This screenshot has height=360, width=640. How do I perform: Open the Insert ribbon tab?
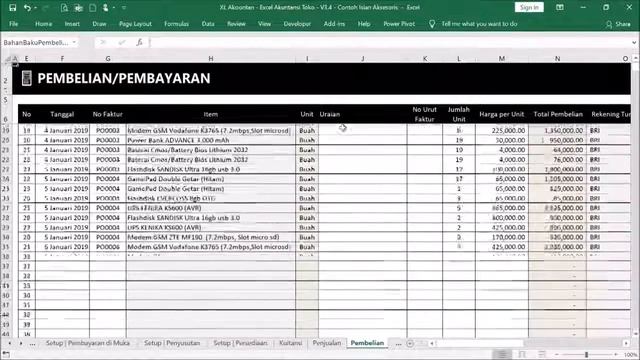[x=72, y=24]
